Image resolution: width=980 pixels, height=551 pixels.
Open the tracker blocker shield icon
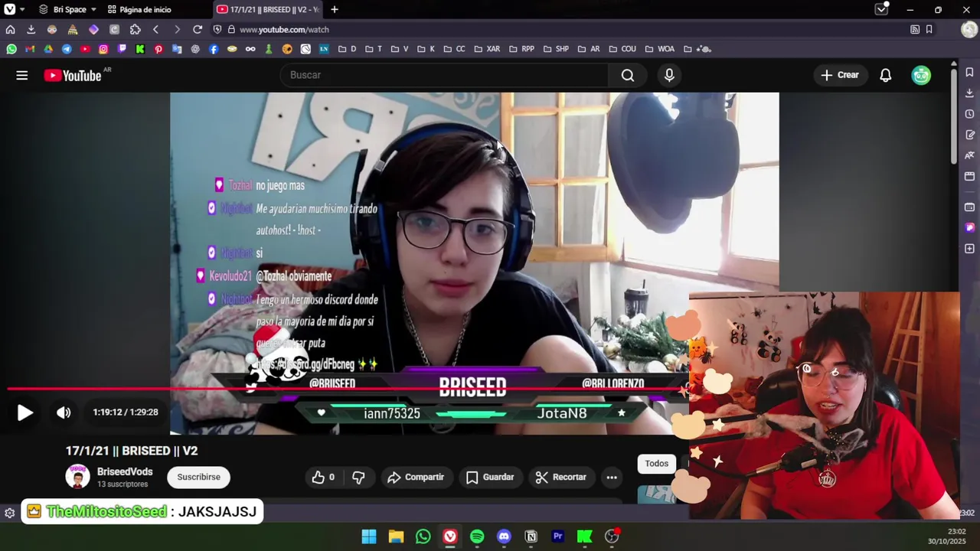[217, 29]
